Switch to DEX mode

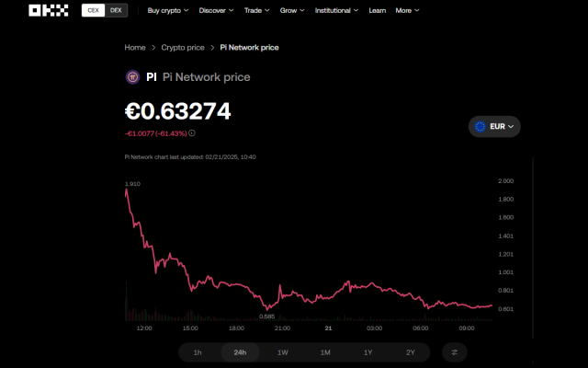116,10
